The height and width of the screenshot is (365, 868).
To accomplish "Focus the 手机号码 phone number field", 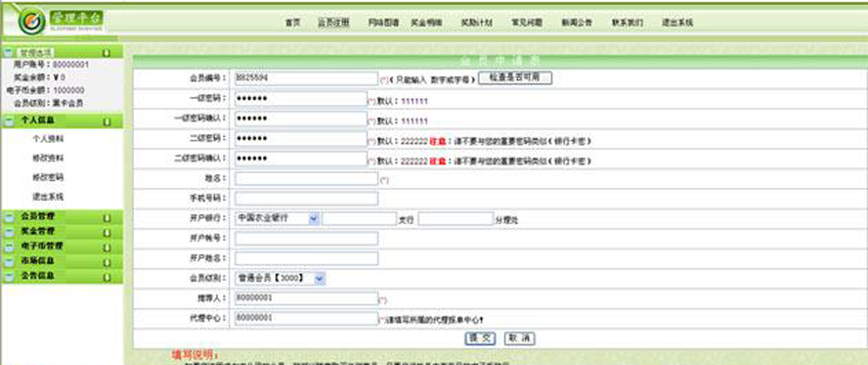I will coord(307,199).
